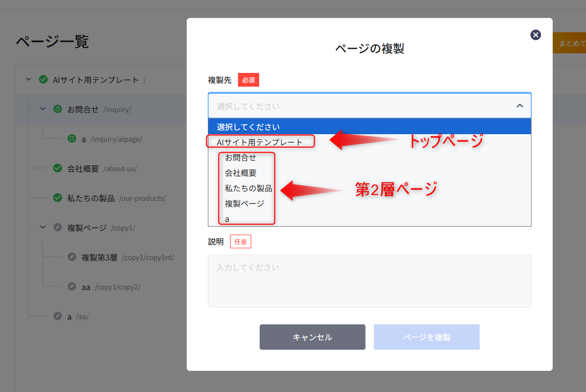Click the green icon beside a /inquiry/aipage/
Image resolution: width=586 pixels, height=392 pixels.
click(x=72, y=139)
